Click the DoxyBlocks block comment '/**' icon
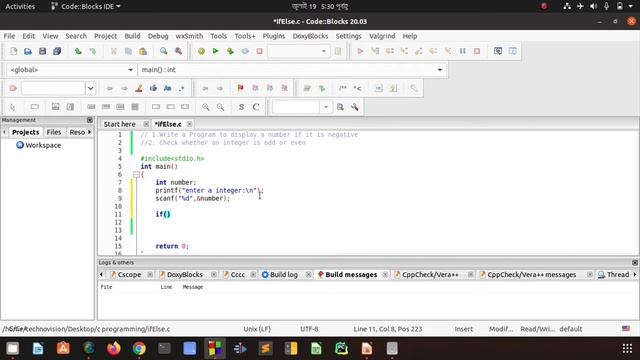 pos(343,88)
